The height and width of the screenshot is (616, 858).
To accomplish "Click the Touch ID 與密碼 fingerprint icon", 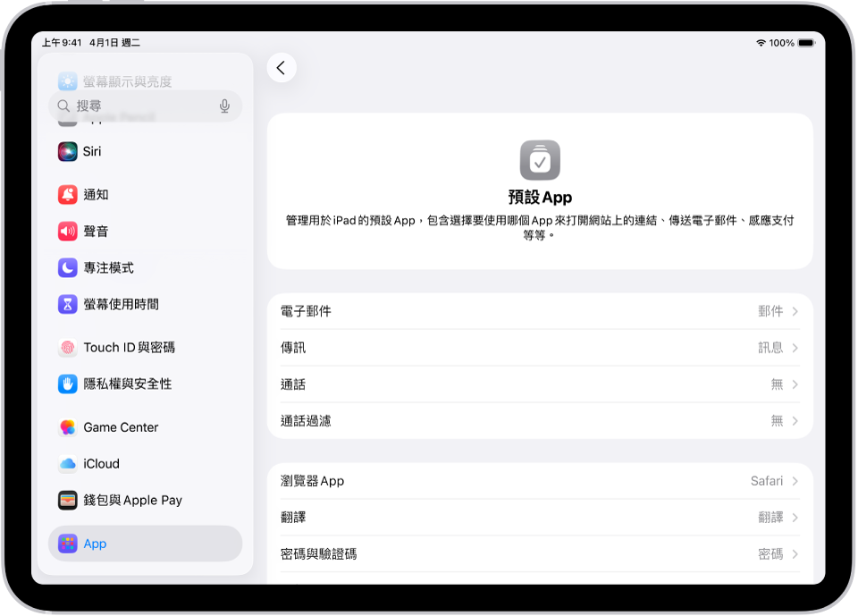I will coord(67,347).
